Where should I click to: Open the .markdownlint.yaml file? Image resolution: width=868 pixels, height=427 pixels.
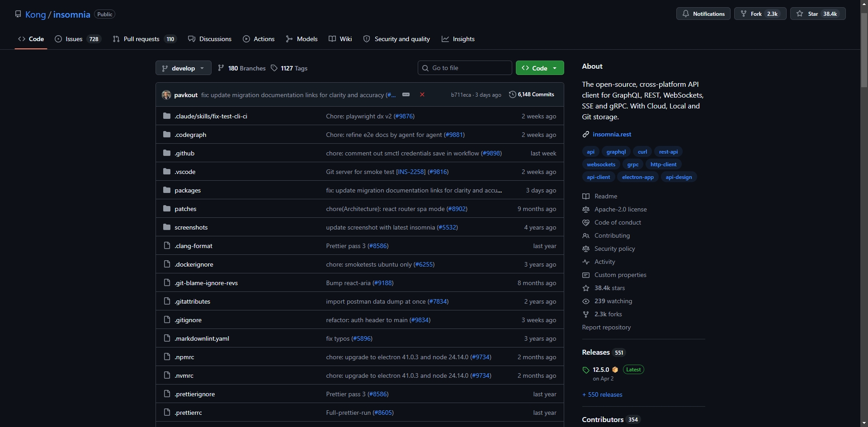(x=202, y=338)
